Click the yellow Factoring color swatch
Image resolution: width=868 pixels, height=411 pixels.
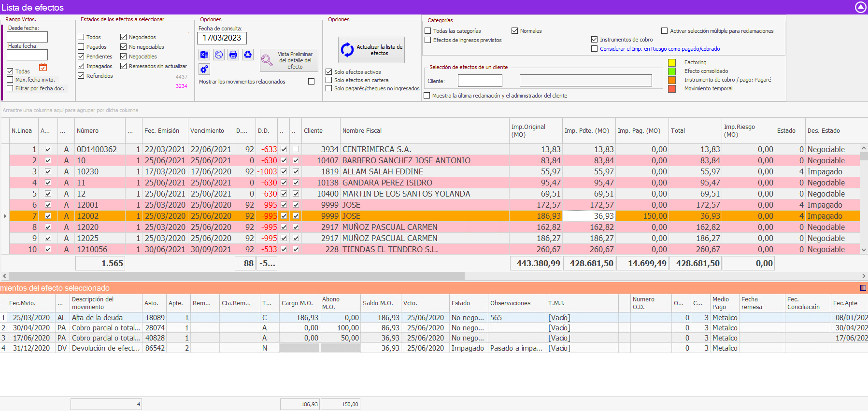click(x=671, y=63)
